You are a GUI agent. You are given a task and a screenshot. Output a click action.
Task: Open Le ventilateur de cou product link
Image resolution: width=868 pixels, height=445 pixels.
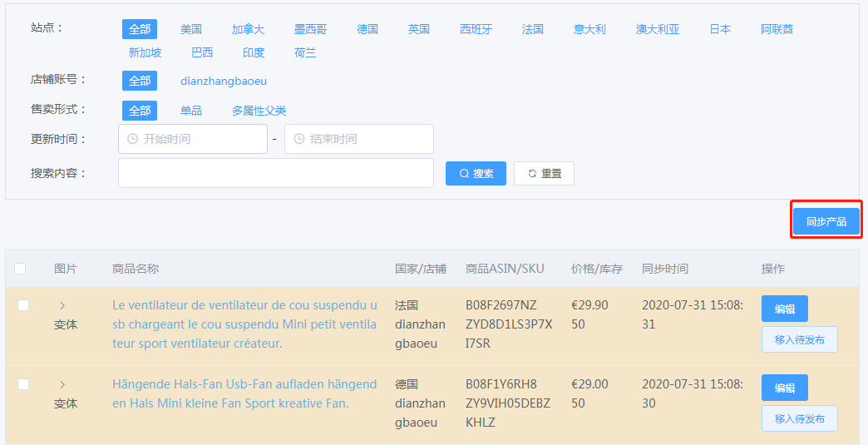pos(244,324)
